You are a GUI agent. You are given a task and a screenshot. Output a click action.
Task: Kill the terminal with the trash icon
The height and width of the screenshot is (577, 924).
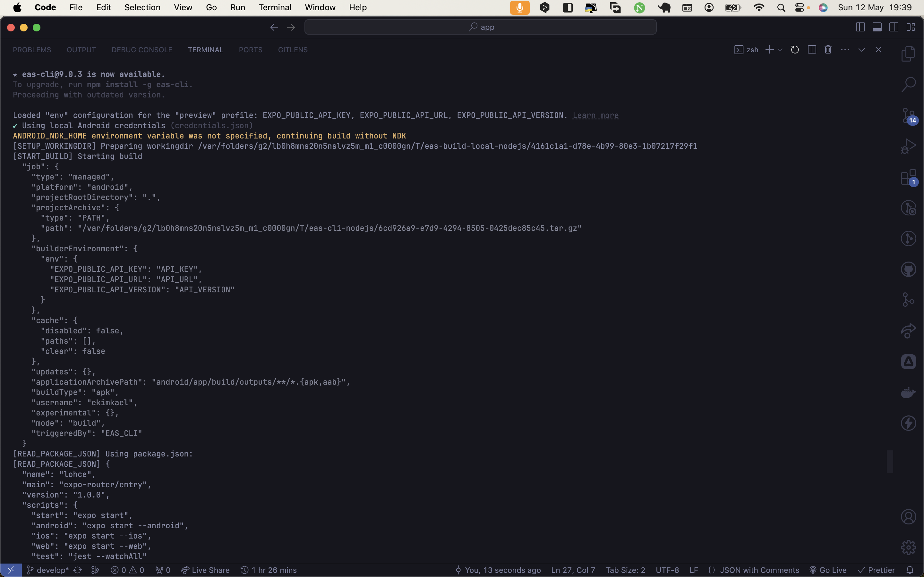pyautogui.click(x=828, y=50)
